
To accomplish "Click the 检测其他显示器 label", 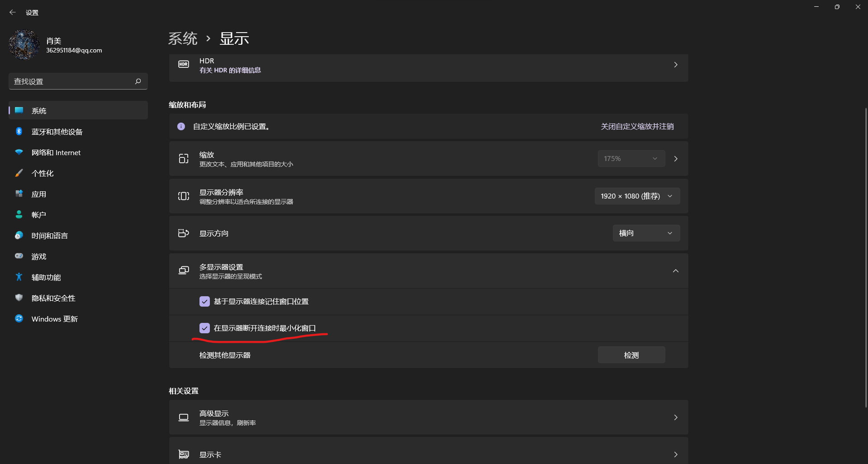I will (225, 355).
